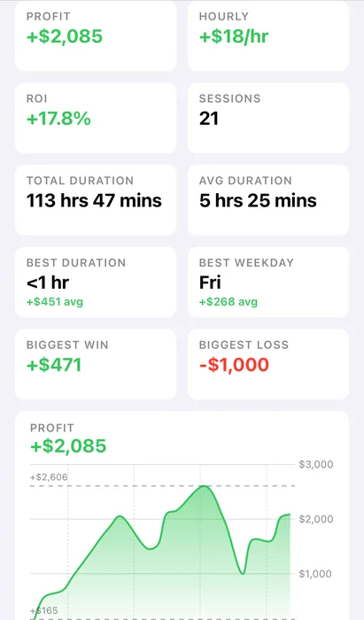Select the Avg Duration card
Screen dimensions: 364x620
(268, 200)
